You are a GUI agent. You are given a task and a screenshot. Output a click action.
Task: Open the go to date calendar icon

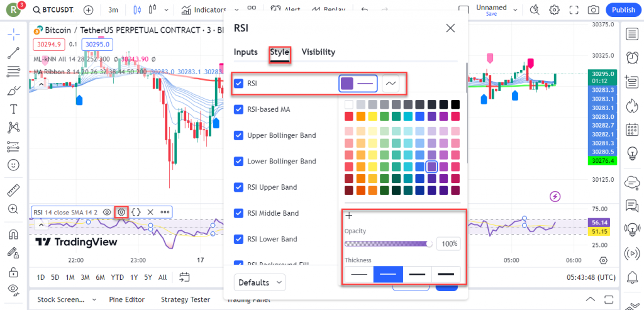[184, 277]
